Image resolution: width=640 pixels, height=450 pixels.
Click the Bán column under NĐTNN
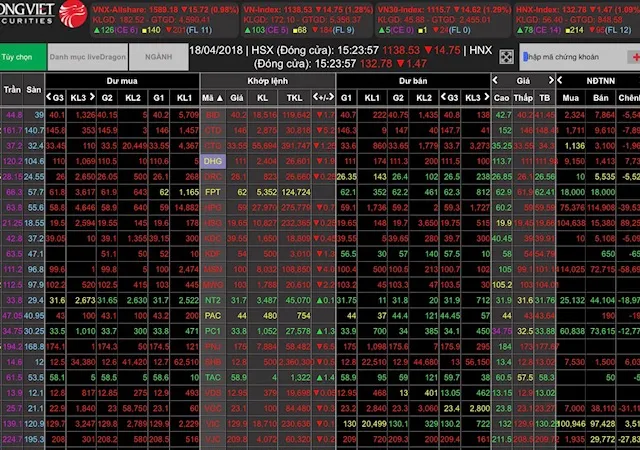click(600, 98)
